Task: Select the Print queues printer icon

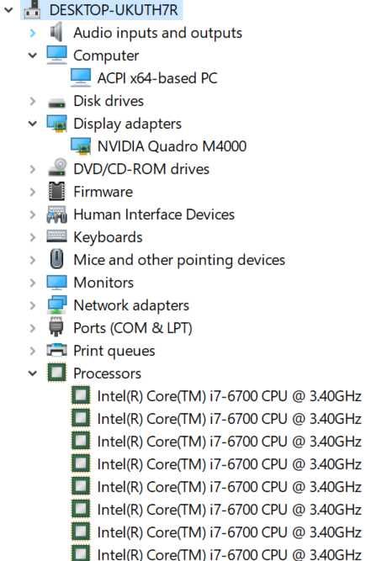Action: 56,350
